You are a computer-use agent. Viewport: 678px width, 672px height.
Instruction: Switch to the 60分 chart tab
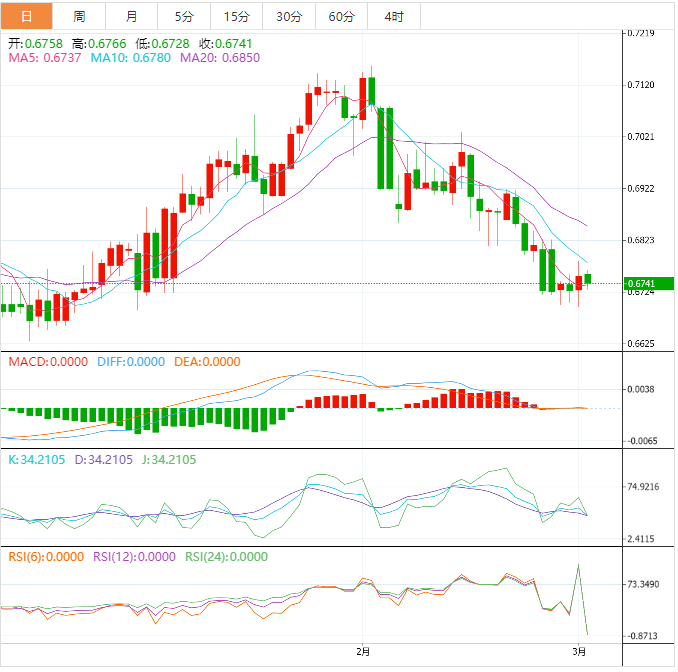(341, 16)
